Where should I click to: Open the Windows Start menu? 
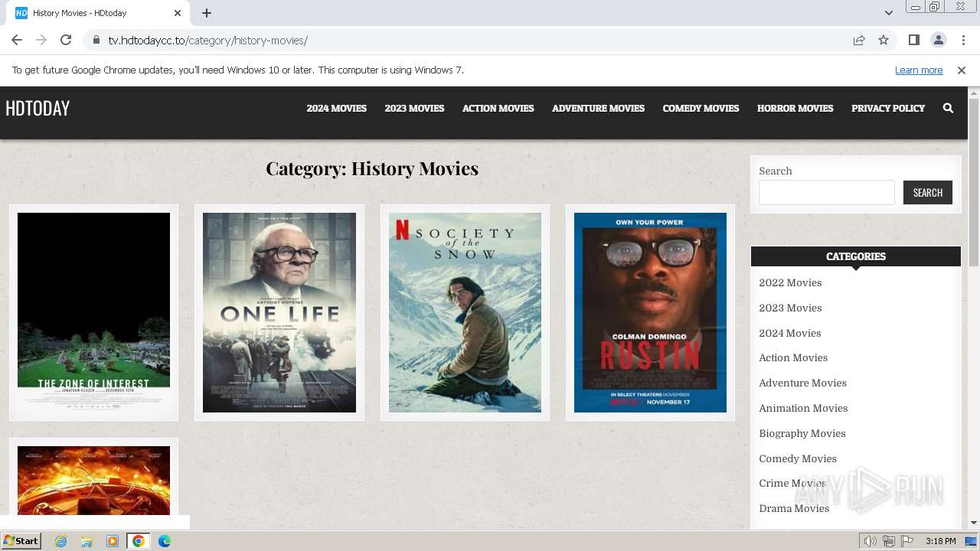[x=21, y=540]
